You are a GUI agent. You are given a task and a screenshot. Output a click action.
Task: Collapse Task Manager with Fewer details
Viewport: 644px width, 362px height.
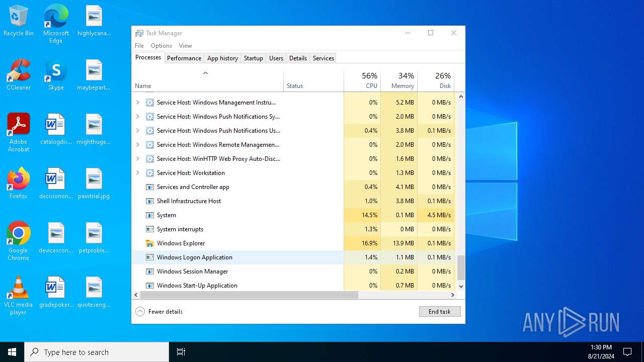(159, 312)
